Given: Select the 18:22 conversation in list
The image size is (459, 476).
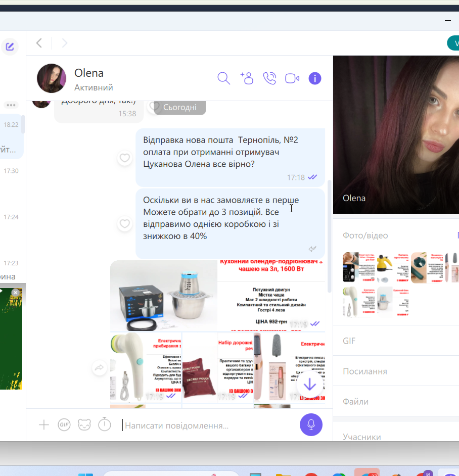Looking at the screenshot, I should click(x=11, y=136).
